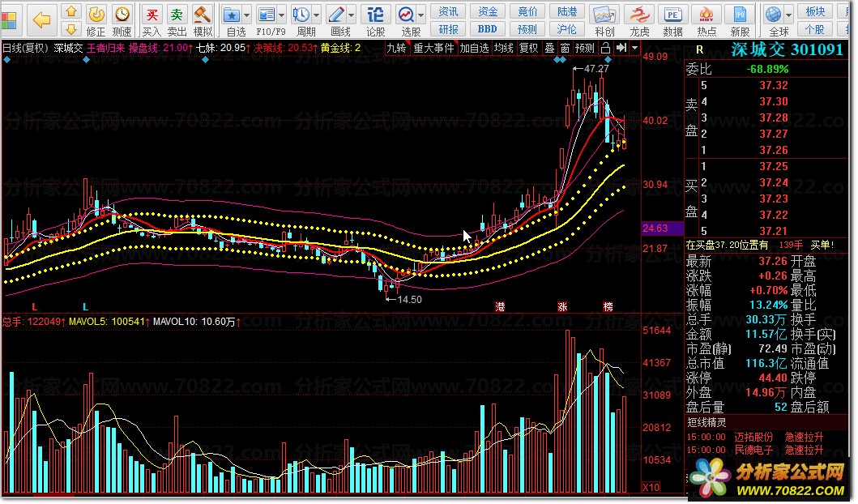The width and height of the screenshot is (858, 504).
Task: Toggle 复权 price adjustment
Action: (528, 48)
